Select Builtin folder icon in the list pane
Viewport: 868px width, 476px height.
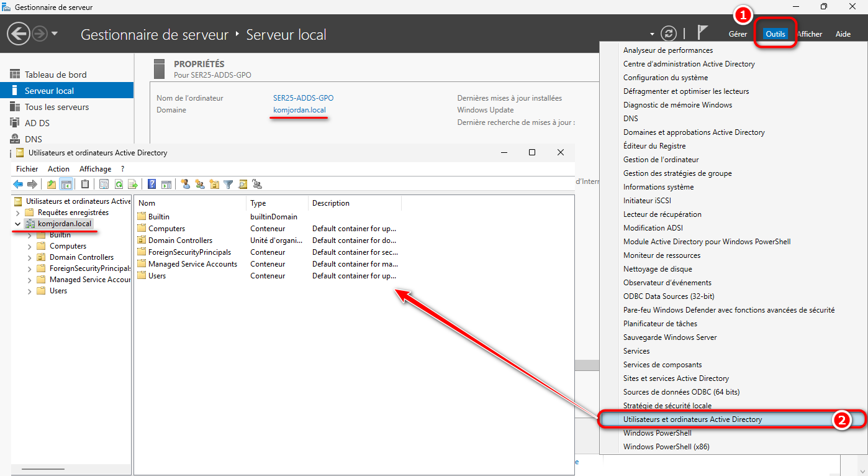tap(142, 217)
